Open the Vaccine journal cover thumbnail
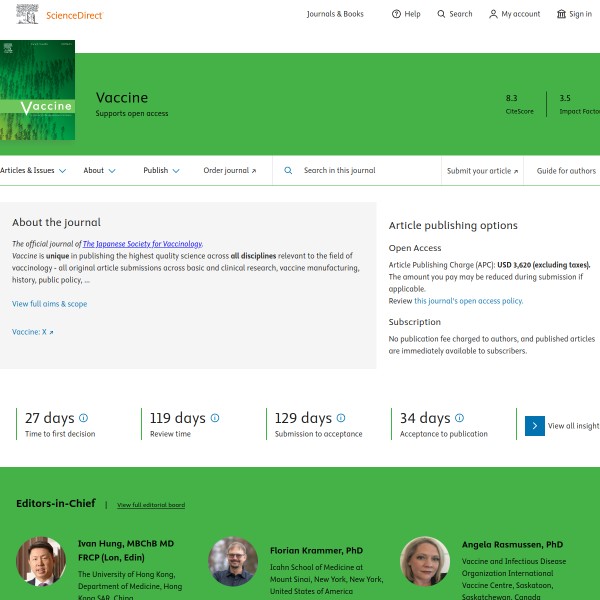The height and width of the screenshot is (600, 600). tap(36, 94)
